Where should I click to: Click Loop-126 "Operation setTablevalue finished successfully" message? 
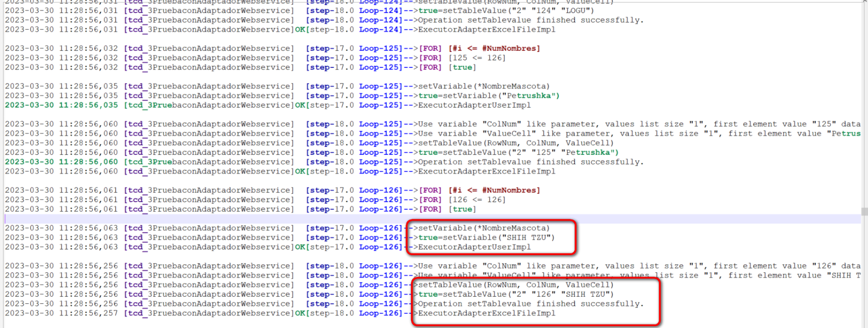530,304
